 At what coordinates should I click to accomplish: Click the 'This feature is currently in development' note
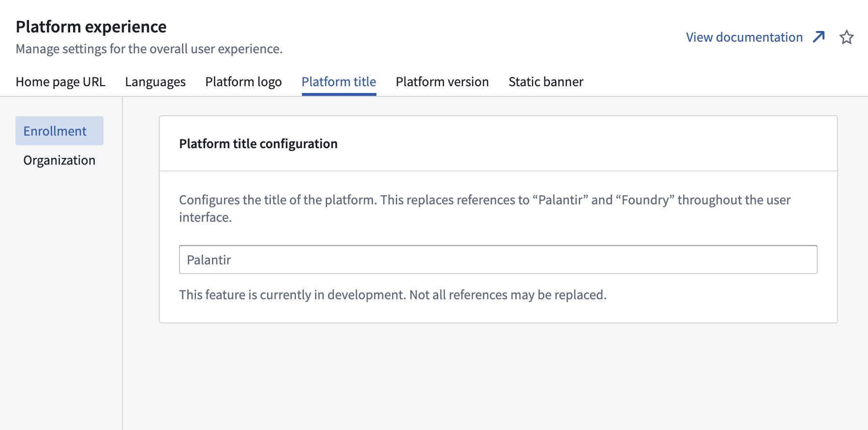point(393,295)
